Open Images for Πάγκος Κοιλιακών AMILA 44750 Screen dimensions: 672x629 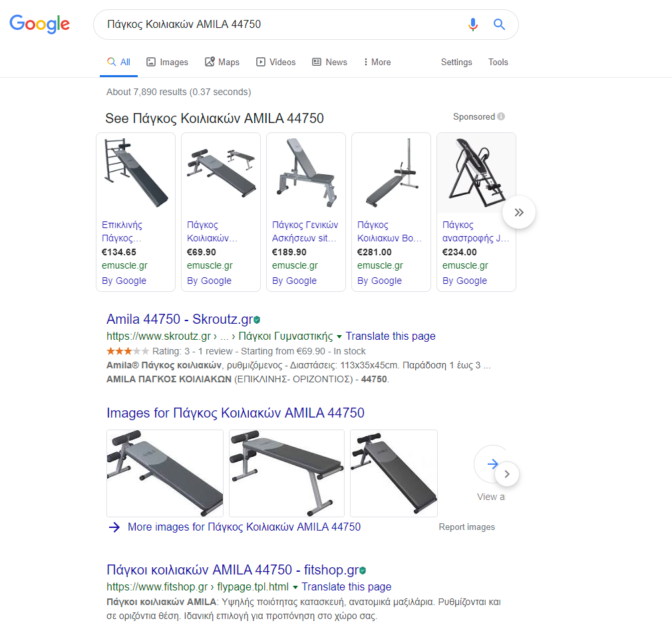[236, 413]
